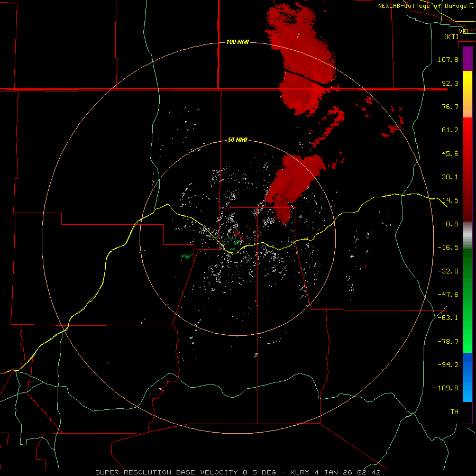Click the -32.0 velocity scale value

(x=448, y=271)
